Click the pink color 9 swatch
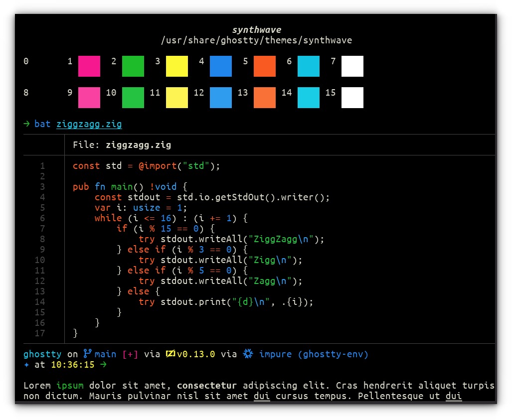Screen dimensions: 512x420 pos(89,98)
